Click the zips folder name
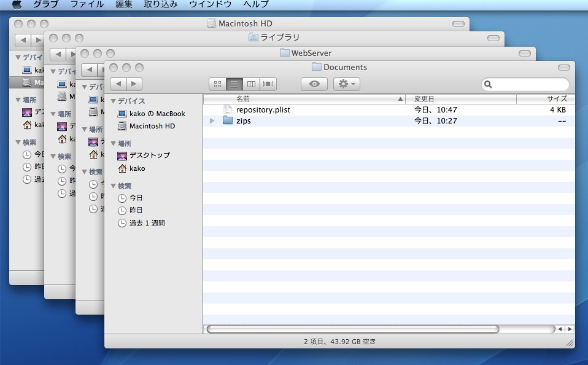588x365 pixels. tap(244, 121)
